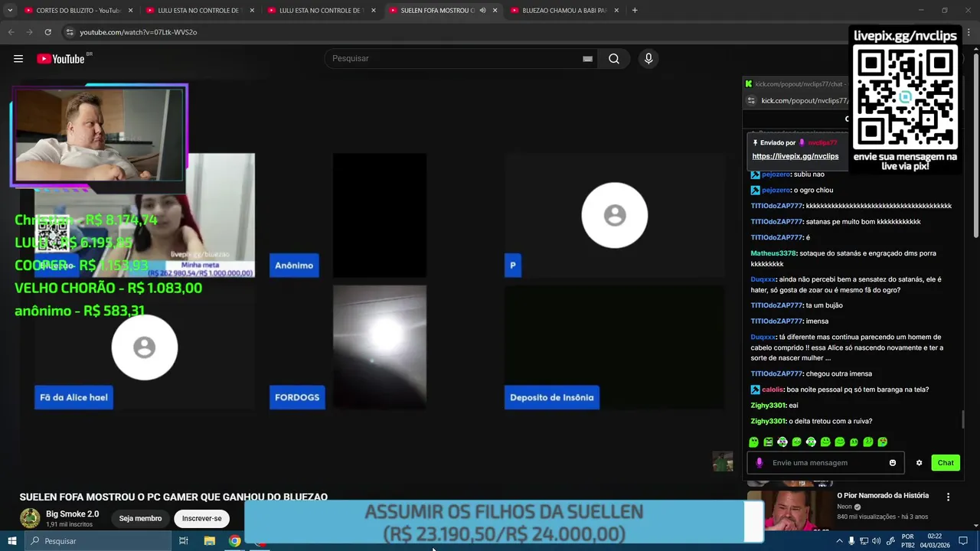The width and height of the screenshot is (980, 551).
Task: Open the Windows Start menu
Action: [x=12, y=541]
